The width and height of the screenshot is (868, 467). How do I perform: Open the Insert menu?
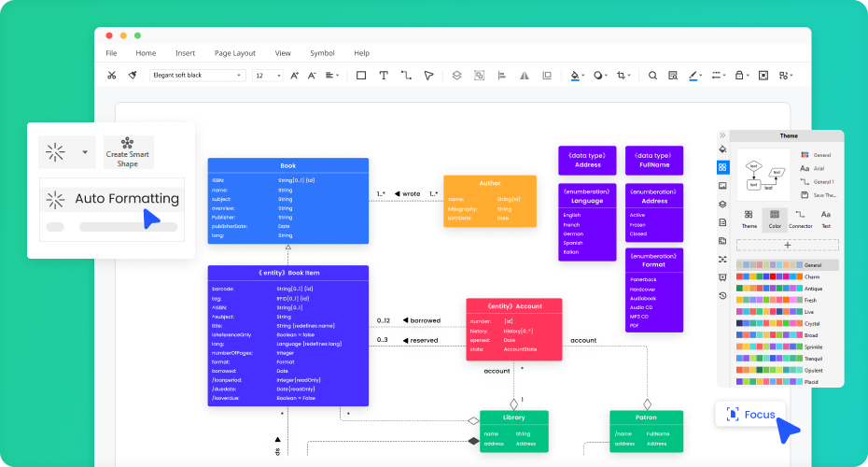185,53
